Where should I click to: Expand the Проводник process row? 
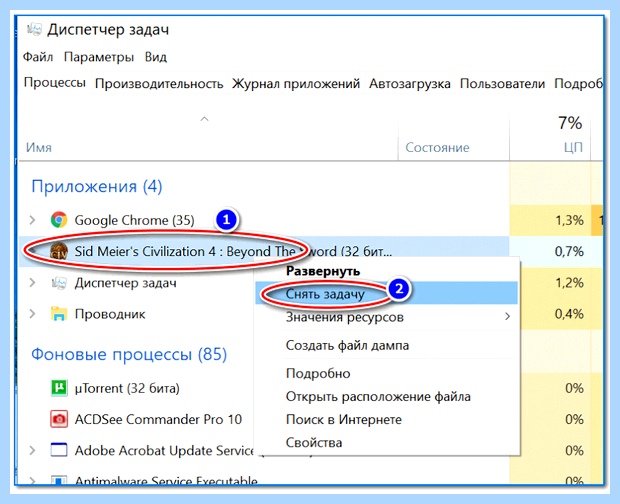click(x=32, y=314)
